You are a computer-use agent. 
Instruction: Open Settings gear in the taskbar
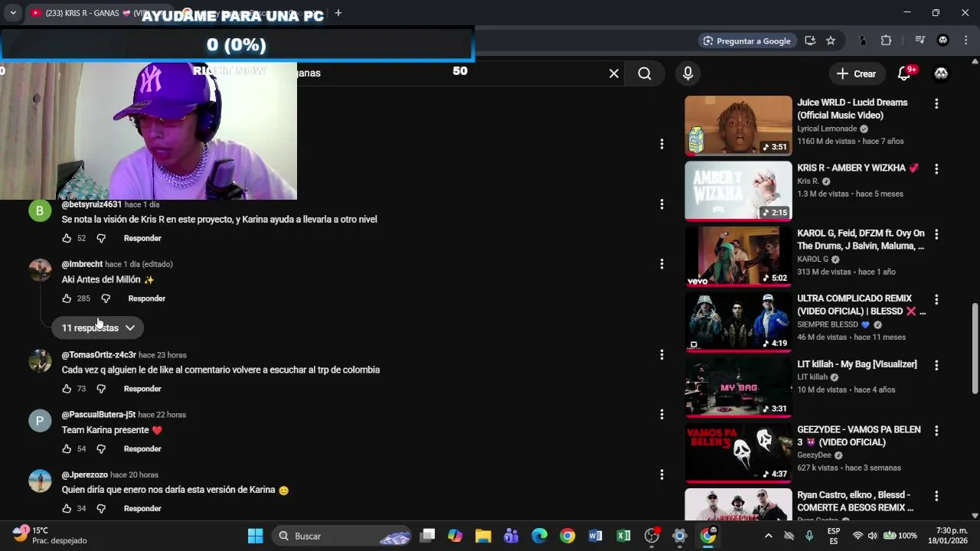(x=680, y=536)
